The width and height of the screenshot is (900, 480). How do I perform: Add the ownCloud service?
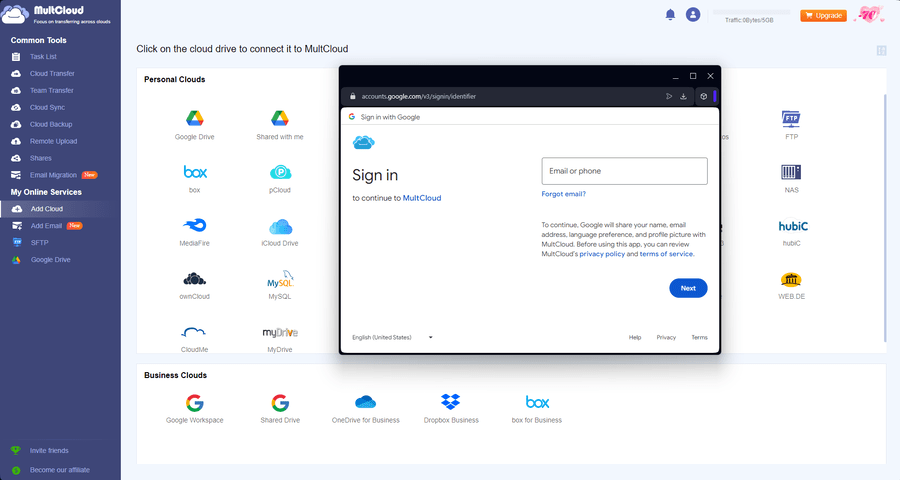tap(195, 285)
